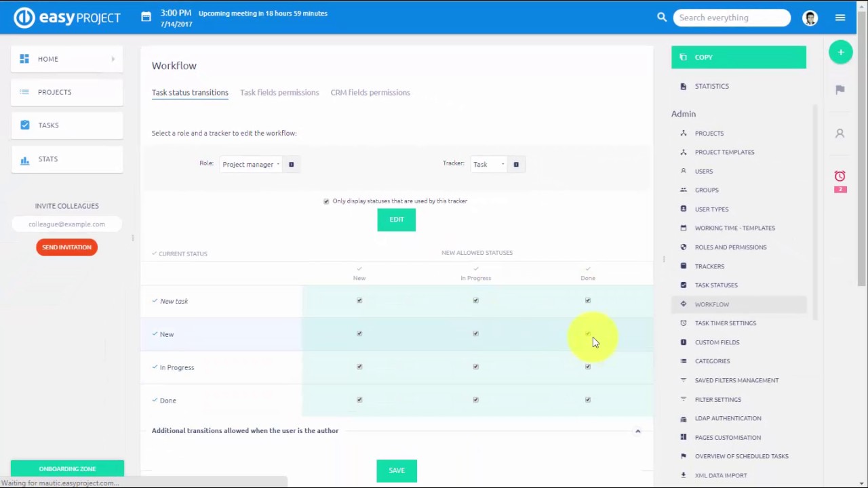Toggle Done to Done transition checkbox
Screen dimensions: 868x488
588,400
